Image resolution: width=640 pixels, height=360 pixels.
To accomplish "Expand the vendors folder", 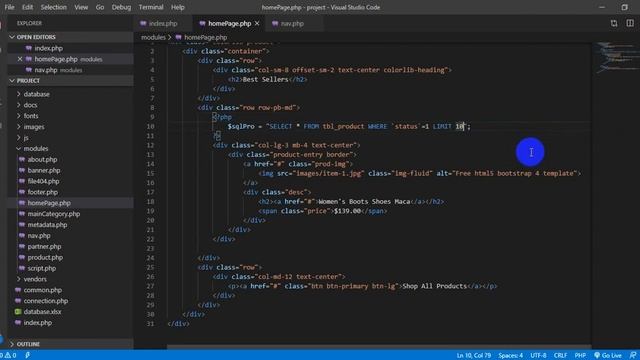I will (35, 279).
